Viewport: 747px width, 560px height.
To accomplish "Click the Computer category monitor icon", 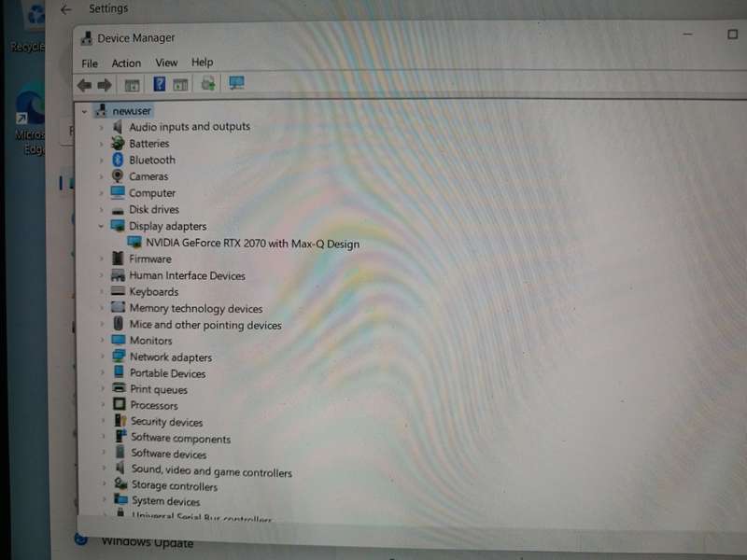I will pyautogui.click(x=118, y=192).
